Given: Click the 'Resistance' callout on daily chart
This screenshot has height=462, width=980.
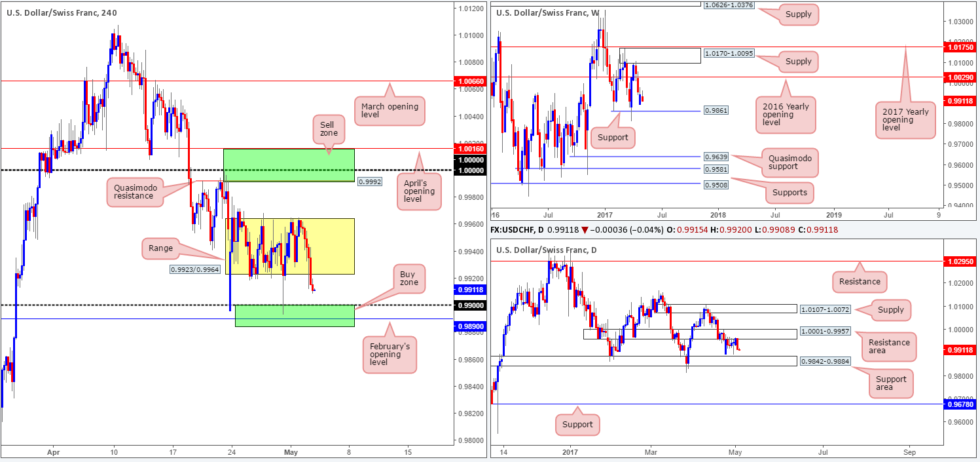Looking at the screenshot, I should click(860, 281).
